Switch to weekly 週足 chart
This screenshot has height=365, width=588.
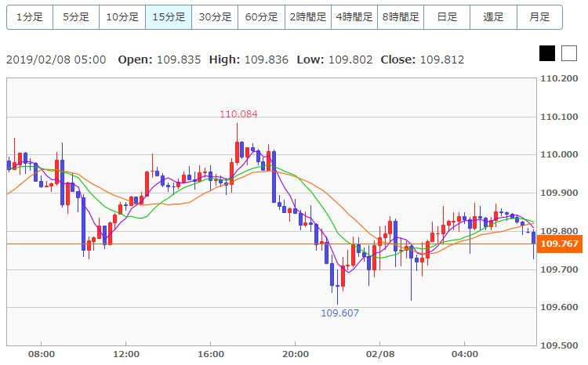click(493, 17)
